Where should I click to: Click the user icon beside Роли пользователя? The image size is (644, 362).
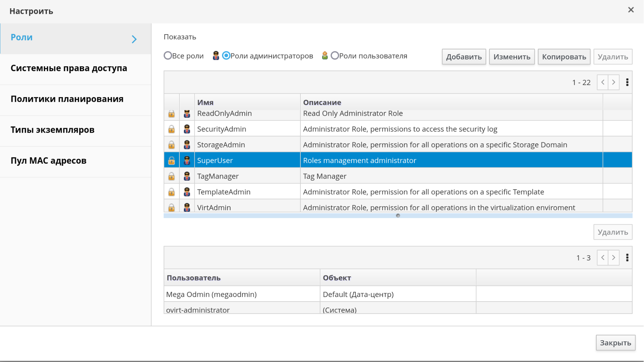(x=325, y=56)
